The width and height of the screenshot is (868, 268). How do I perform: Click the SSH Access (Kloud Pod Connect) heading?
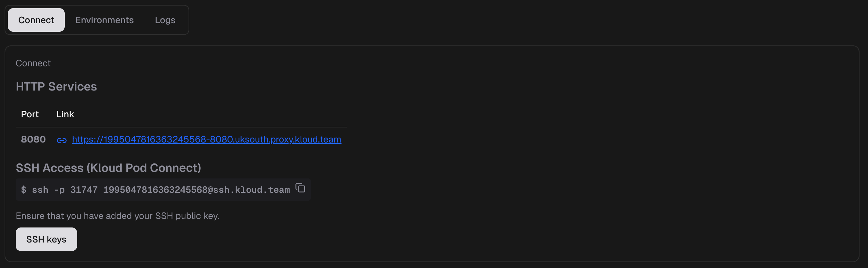[x=108, y=168]
